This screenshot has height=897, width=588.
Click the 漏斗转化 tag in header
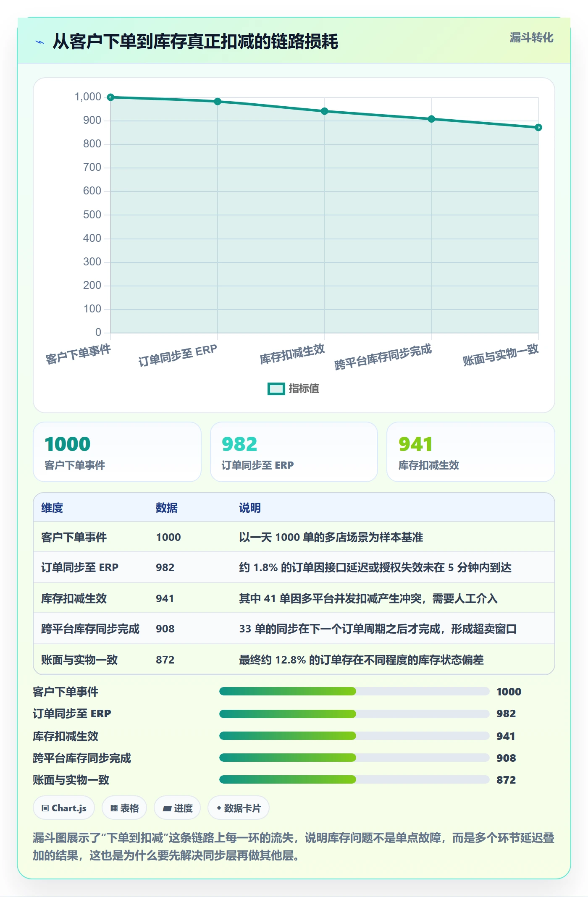pos(531,38)
